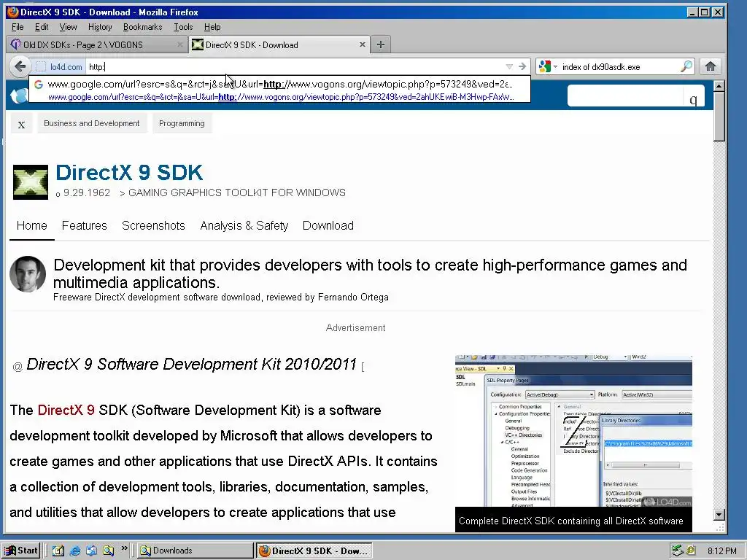Click the Internet Explorer quick launch icon
Viewport: 747px width, 560px height.
tap(75, 551)
